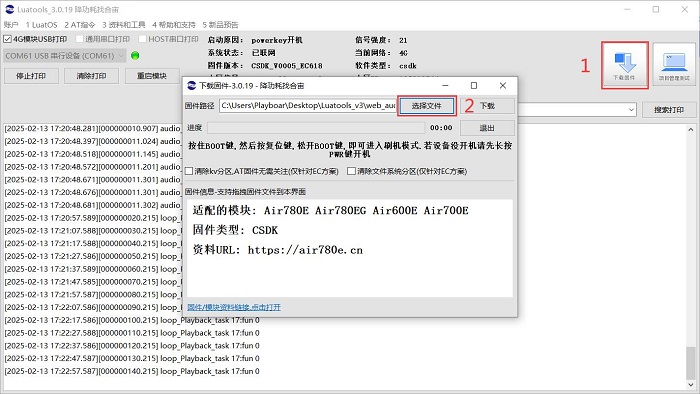Image resolution: width=700 pixels, height=394 pixels.
Task: Click the 停止打印 button
Action: pyautogui.click(x=31, y=76)
